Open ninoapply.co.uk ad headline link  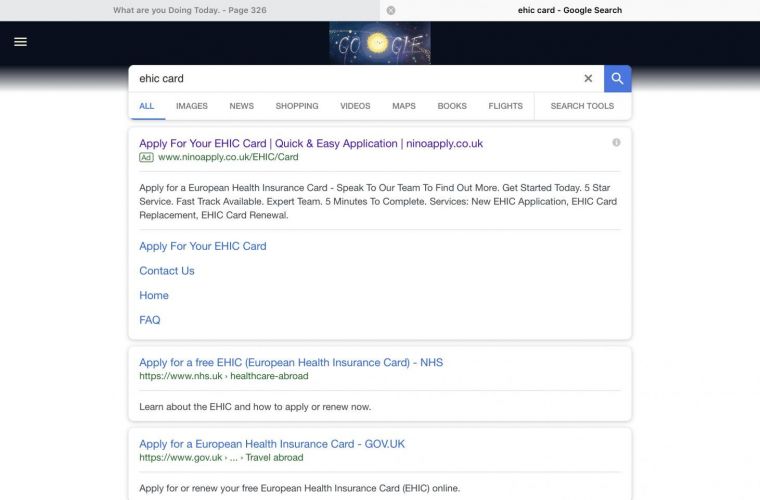[311, 143]
